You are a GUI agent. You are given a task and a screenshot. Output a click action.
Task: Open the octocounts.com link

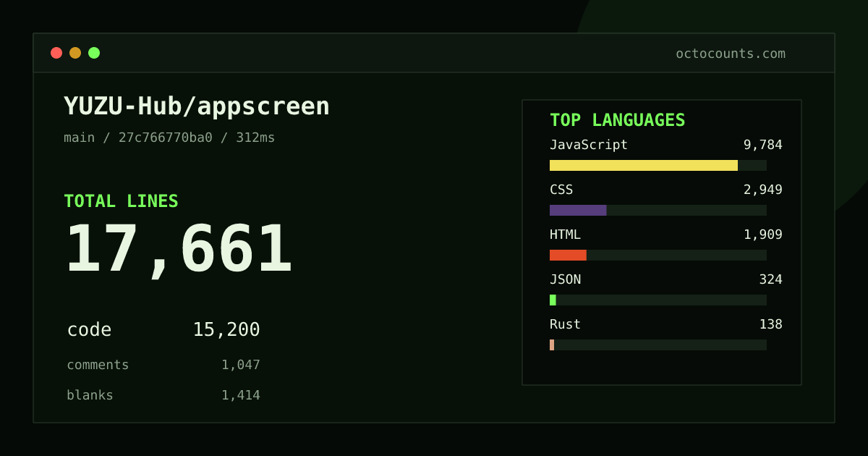pos(731,54)
